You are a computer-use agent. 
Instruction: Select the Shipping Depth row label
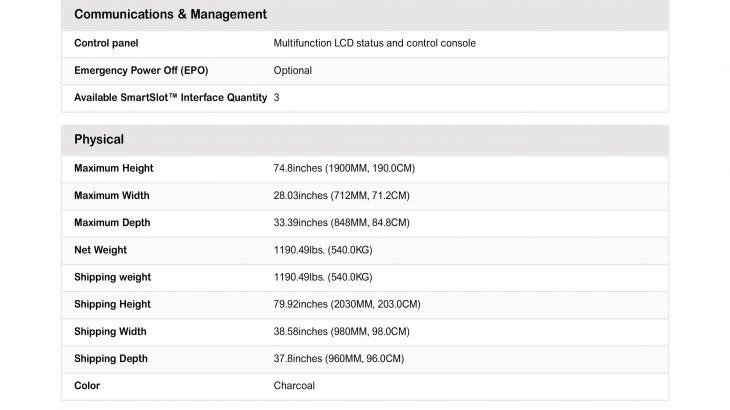pos(111,359)
